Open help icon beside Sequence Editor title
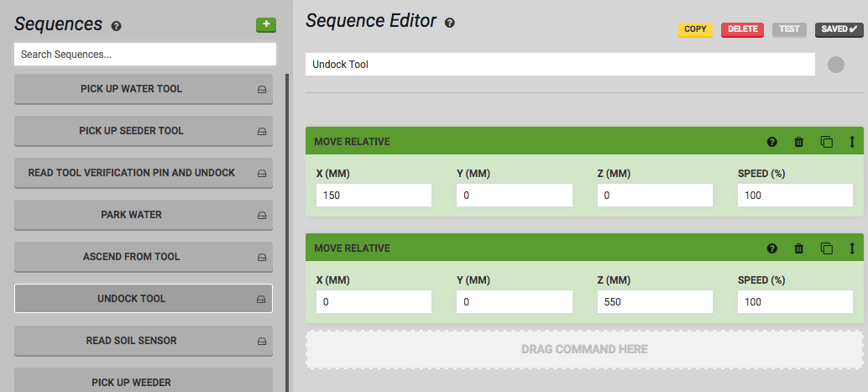The image size is (868, 392). [449, 23]
